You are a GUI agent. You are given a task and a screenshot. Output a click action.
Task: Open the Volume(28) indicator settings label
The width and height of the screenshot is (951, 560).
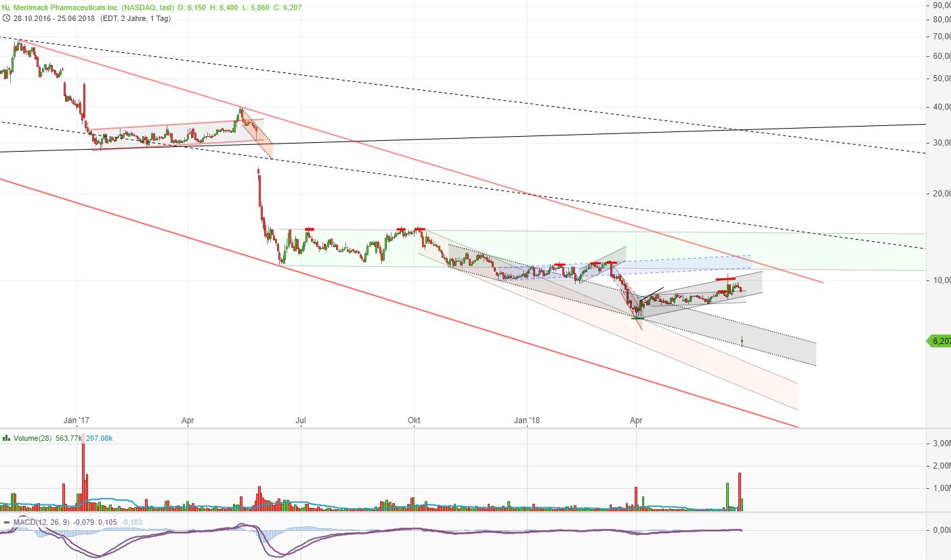32,438
